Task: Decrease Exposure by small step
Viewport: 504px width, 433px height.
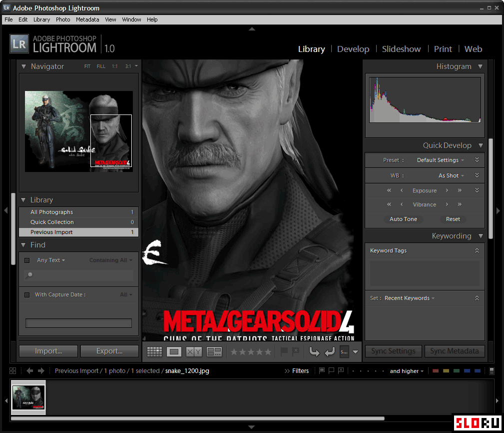Action: [x=402, y=190]
